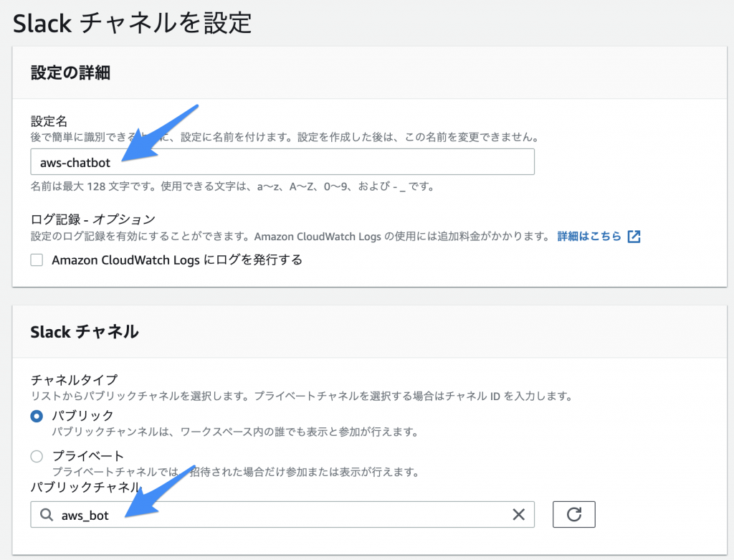Click the external link icon beside 詳細はこちら

pos(634,237)
